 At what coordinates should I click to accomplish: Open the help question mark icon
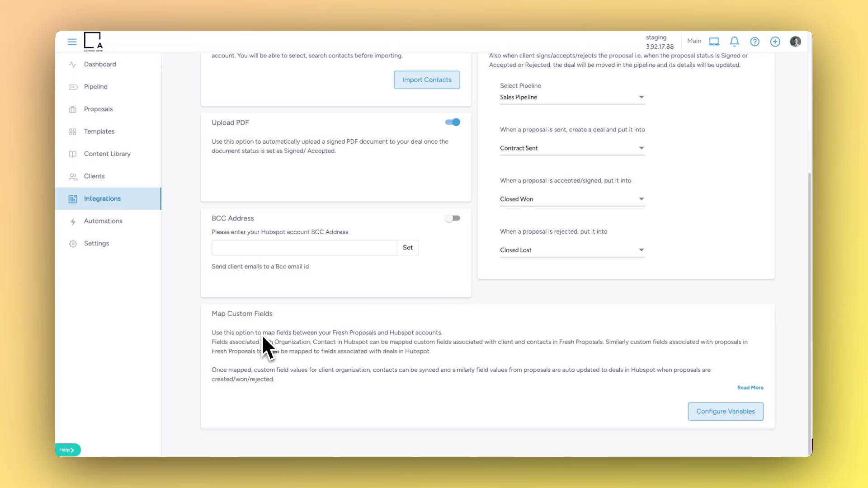click(755, 42)
